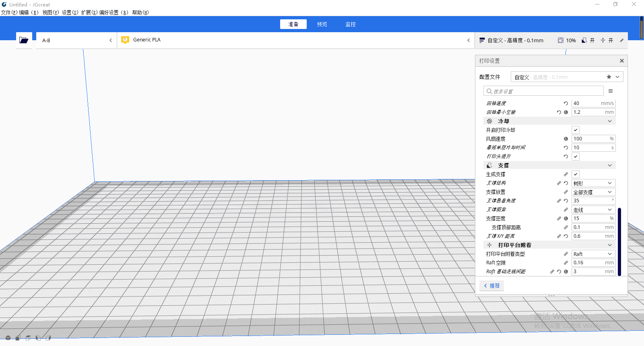Open the 偏好设置 menu

pos(114,12)
